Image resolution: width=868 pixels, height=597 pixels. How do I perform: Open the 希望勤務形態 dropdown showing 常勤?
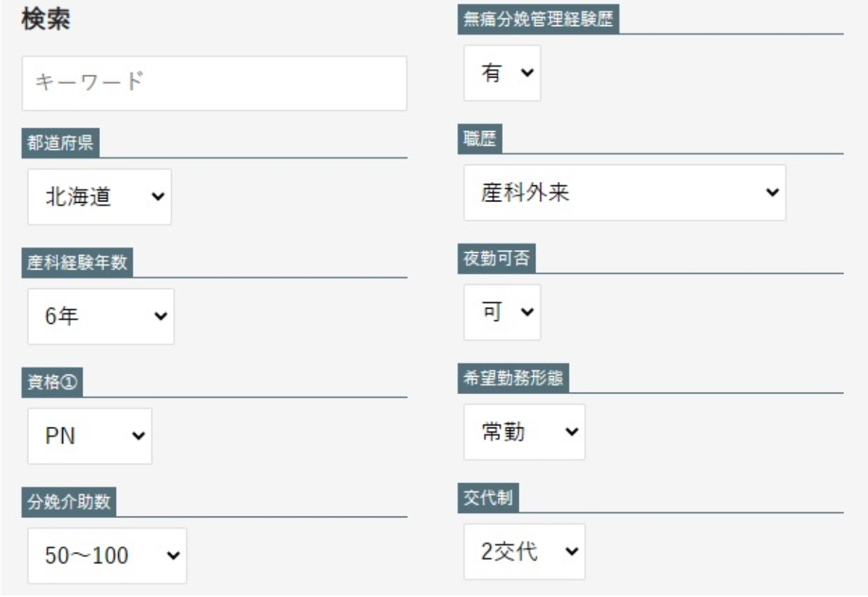(x=524, y=432)
